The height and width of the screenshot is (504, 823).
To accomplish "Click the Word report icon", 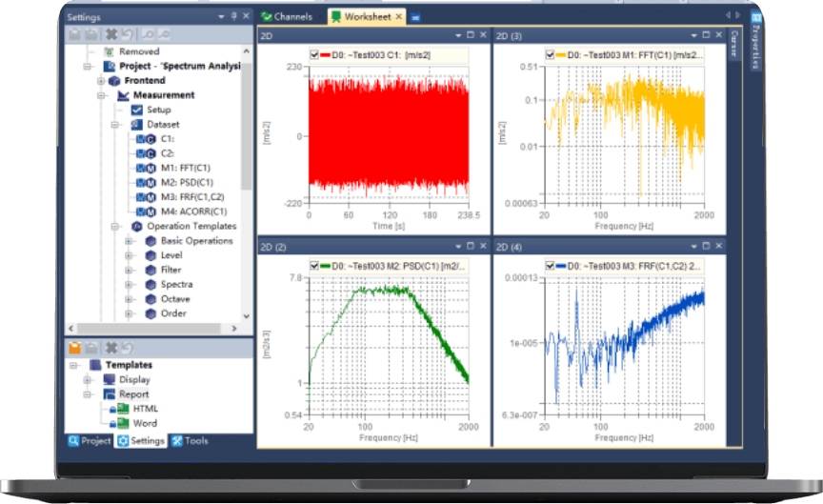I will coord(123,423).
